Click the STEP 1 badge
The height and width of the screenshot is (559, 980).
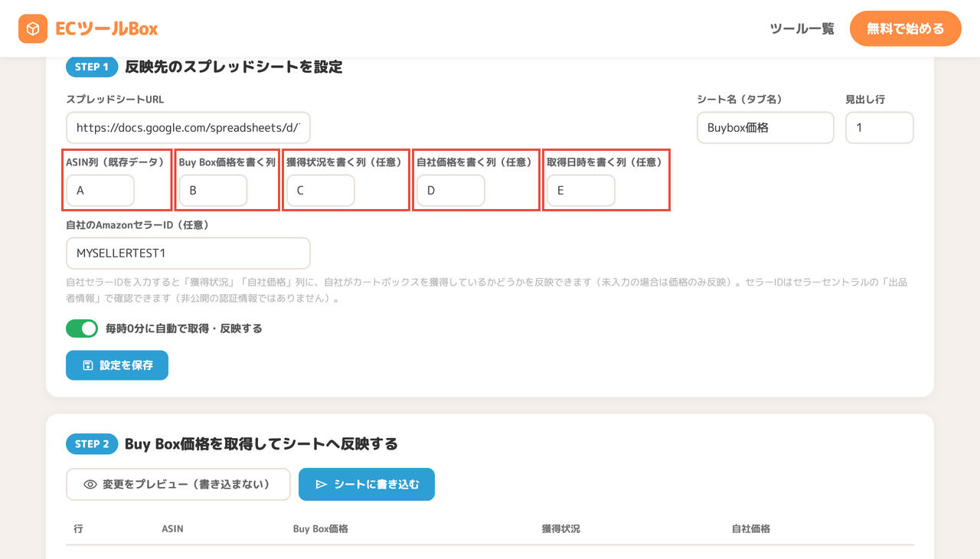point(92,67)
